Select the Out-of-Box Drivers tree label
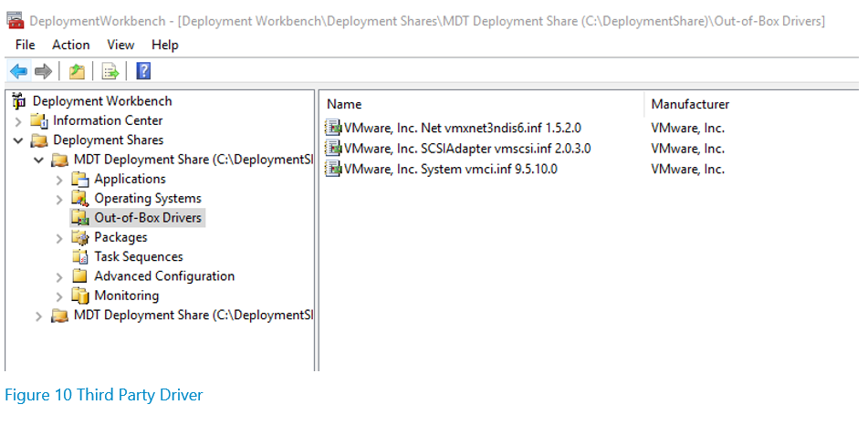The image size is (868, 446). [148, 218]
